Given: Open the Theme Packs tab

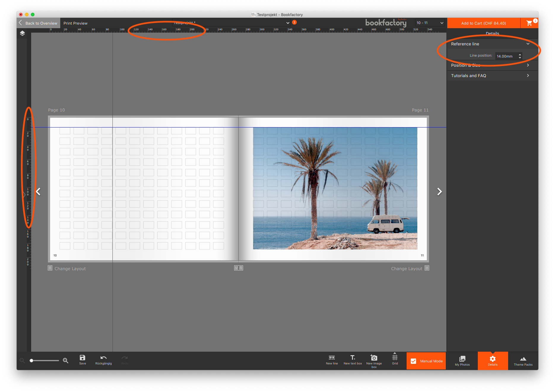Looking at the screenshot, I should click(x=523, y=361).
